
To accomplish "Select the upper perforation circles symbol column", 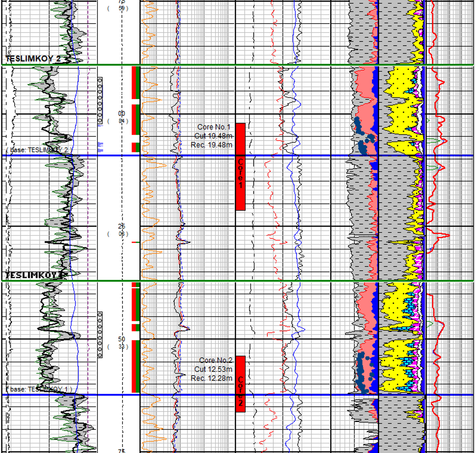I will click(100, 101).
